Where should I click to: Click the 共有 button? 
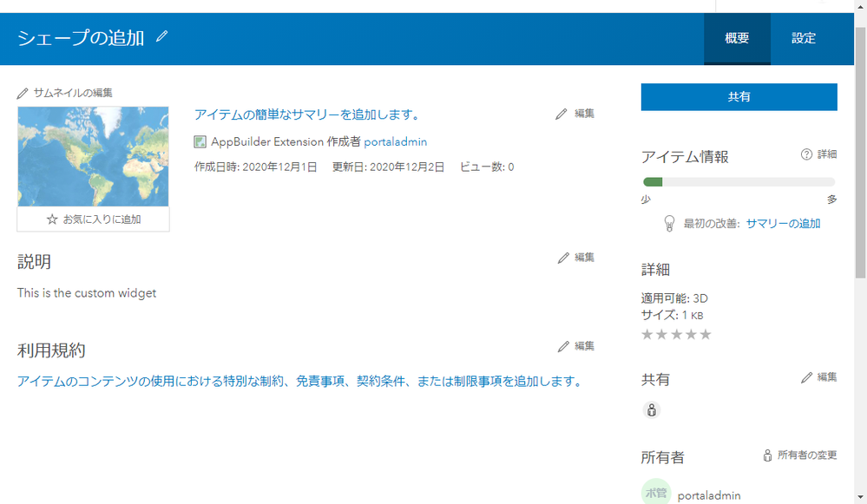click(739, 96)
